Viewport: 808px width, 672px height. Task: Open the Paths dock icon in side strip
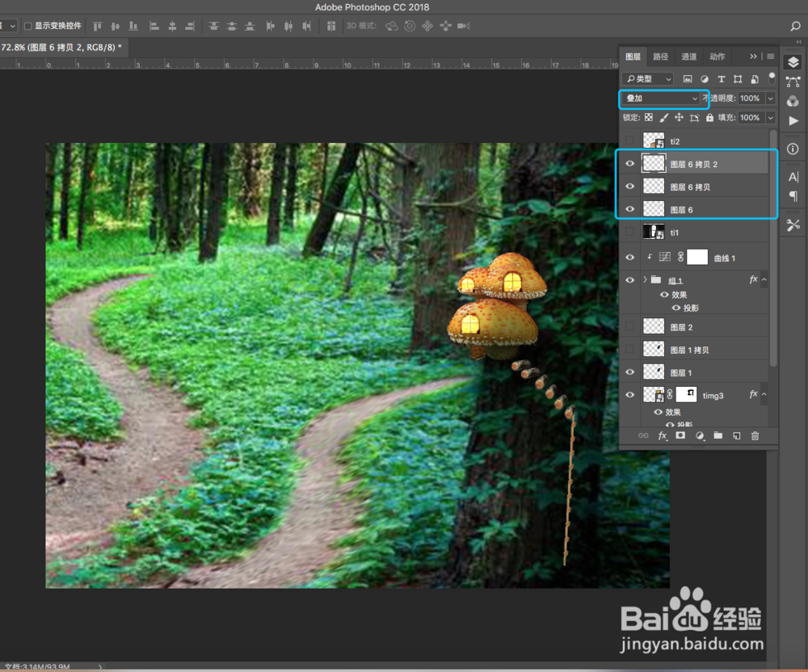coord(793,82)
